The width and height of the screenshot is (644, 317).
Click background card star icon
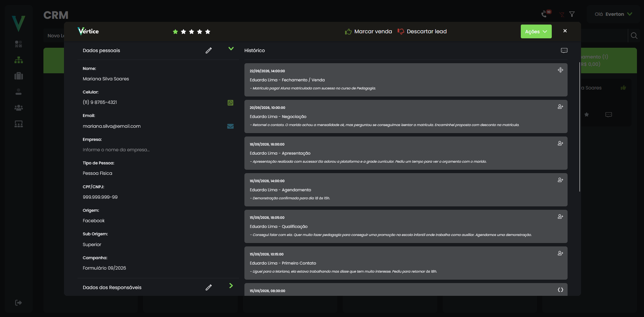[x=586, y=115]
